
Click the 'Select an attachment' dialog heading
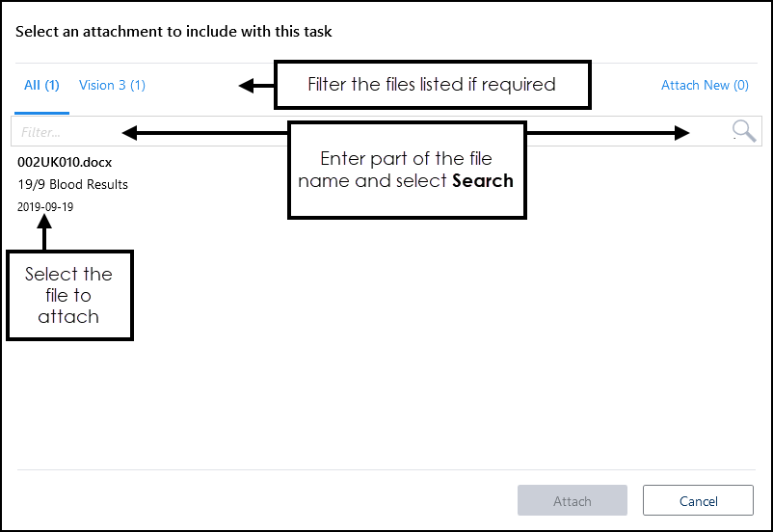point(173,32)
